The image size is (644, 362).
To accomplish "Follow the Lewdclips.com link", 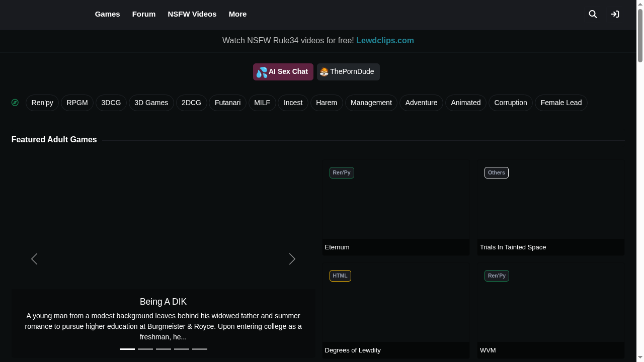I will pos(385,41).
